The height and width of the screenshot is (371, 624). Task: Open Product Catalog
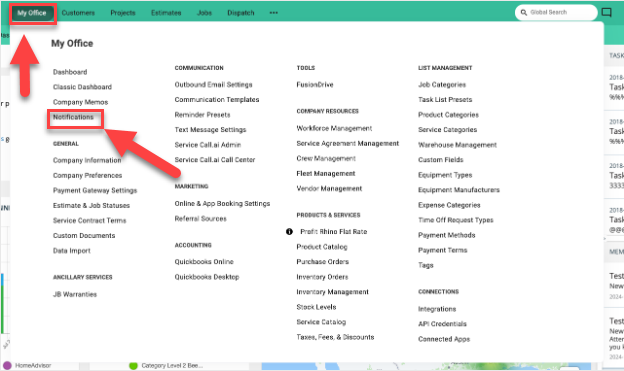pyautogui.click(x=322, y=247)
